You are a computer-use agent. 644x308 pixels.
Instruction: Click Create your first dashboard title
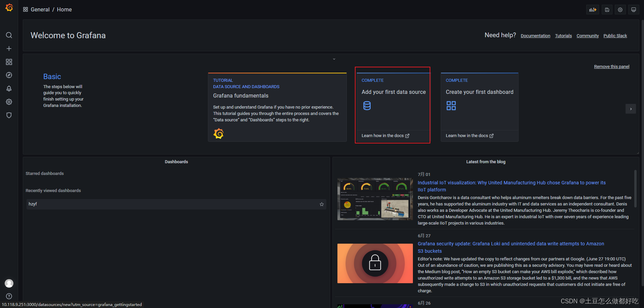click(x=479, y=92)
